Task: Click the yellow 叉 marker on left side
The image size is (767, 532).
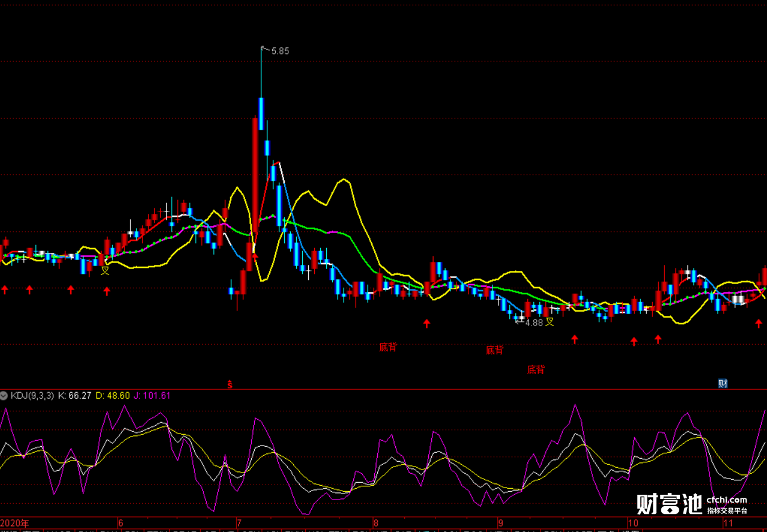Action: coord(105,271)
